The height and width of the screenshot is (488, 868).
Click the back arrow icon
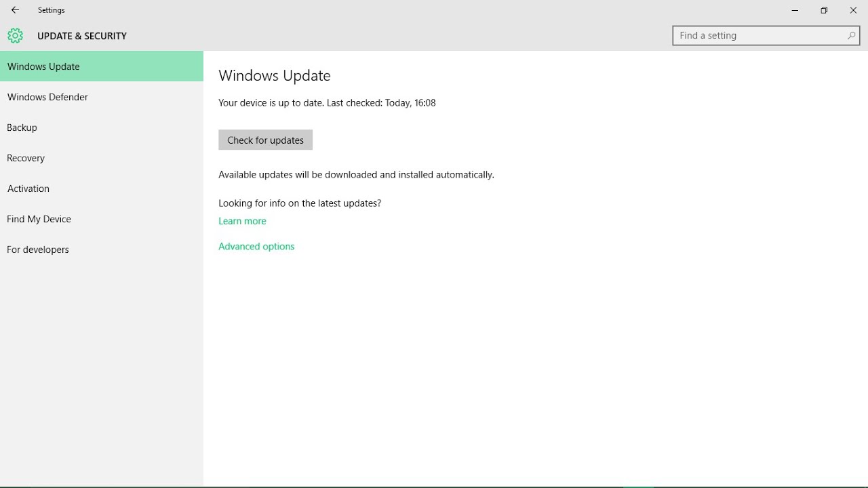pos(15,10)
